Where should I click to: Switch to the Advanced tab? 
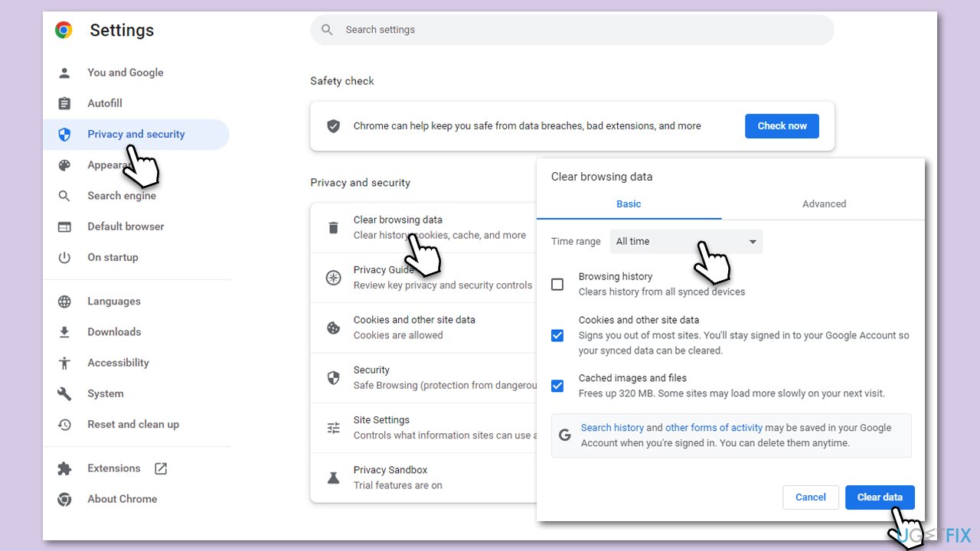point(824,204)
